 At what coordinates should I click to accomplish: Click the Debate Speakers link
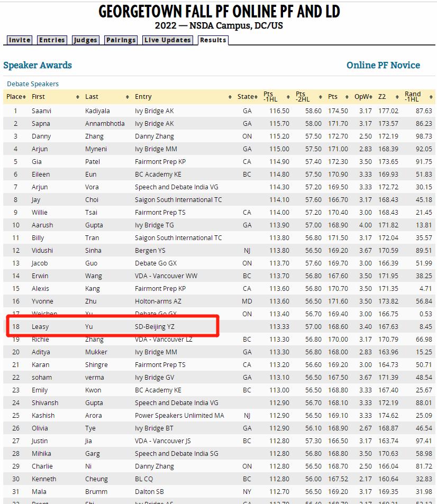point(33,84)
